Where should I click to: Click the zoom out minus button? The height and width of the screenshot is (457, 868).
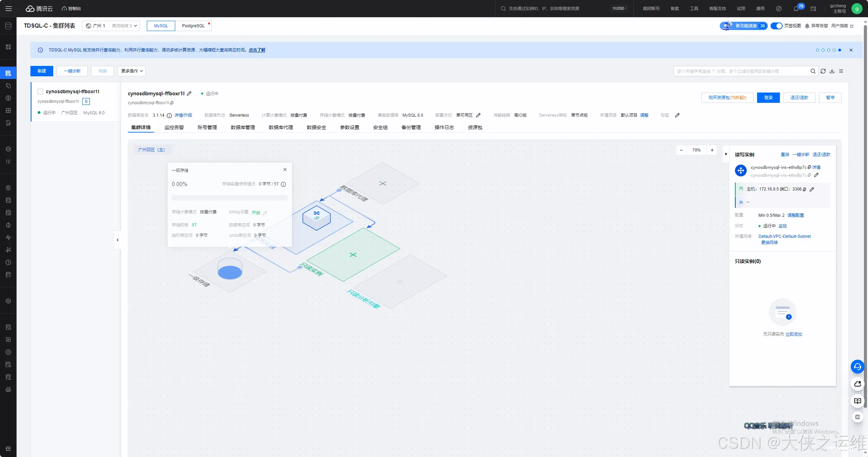coord(681,150)
